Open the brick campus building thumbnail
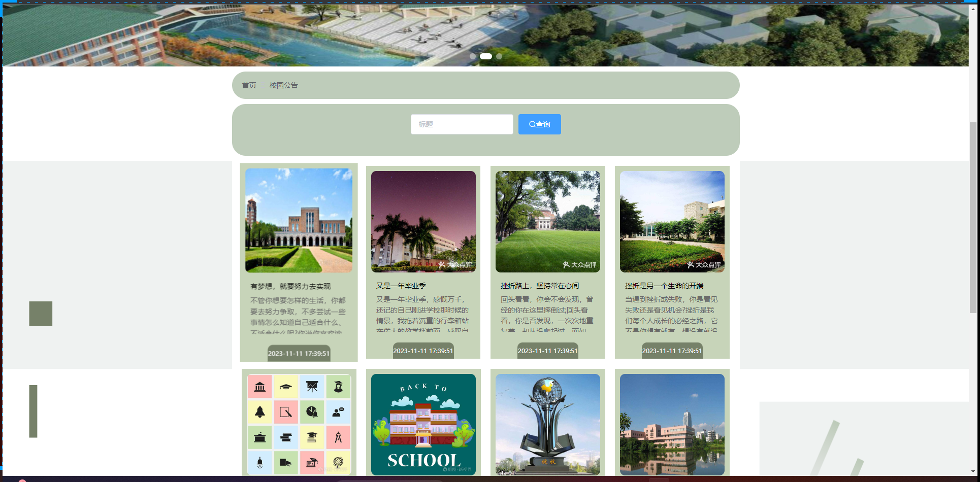 point(299,220)
